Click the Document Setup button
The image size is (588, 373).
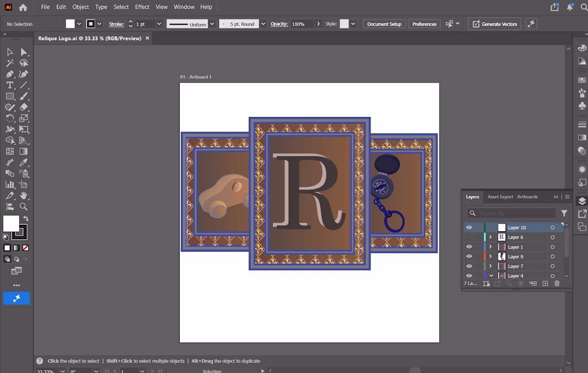[384, 24]
